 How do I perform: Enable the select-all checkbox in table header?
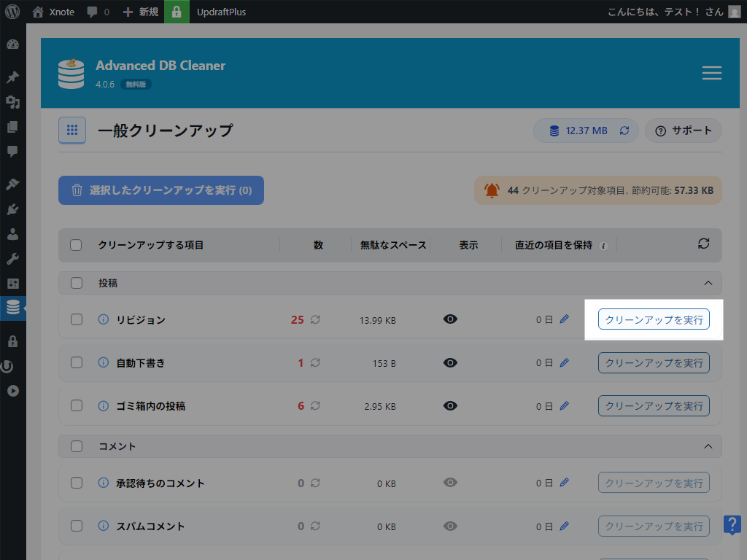76,246
